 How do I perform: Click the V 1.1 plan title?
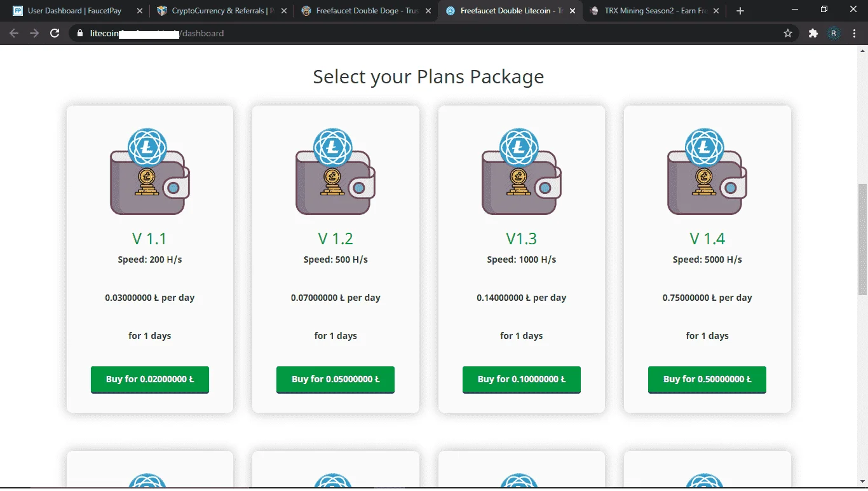(x=150, y=239)
